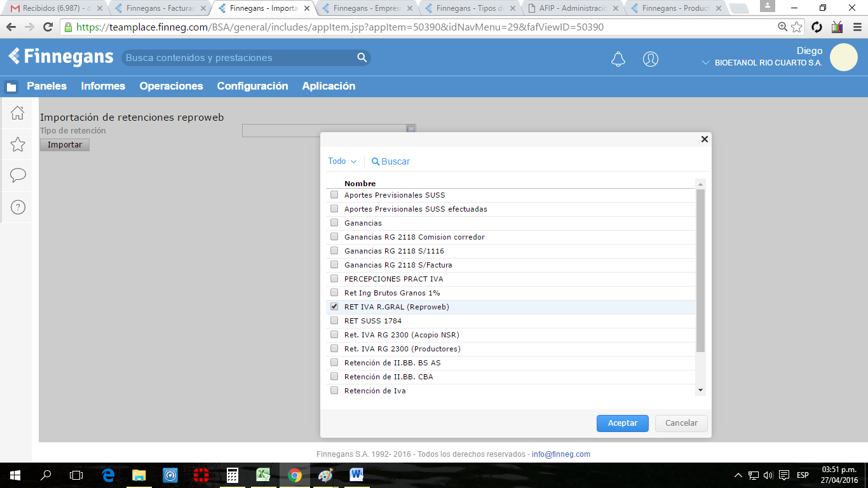Open the Informes menu
Image resolution: width=868 pixels, height=488 pixels.
[x=103, y=86]
